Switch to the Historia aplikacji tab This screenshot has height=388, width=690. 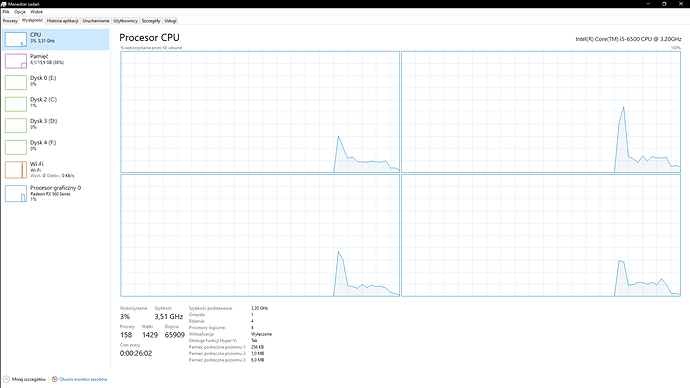point(62,21)
